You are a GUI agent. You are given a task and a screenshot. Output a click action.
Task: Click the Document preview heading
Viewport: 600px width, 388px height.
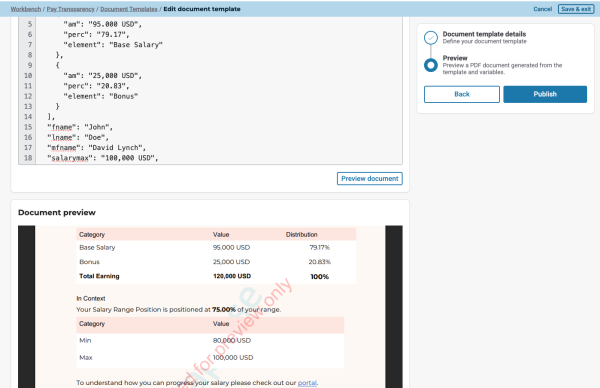tap(57, 212)
